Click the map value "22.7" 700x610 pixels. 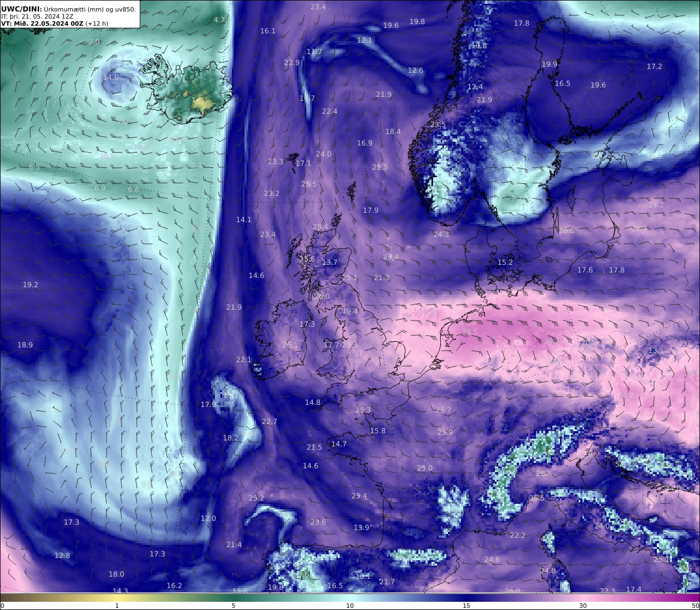(x=270, y=422)
